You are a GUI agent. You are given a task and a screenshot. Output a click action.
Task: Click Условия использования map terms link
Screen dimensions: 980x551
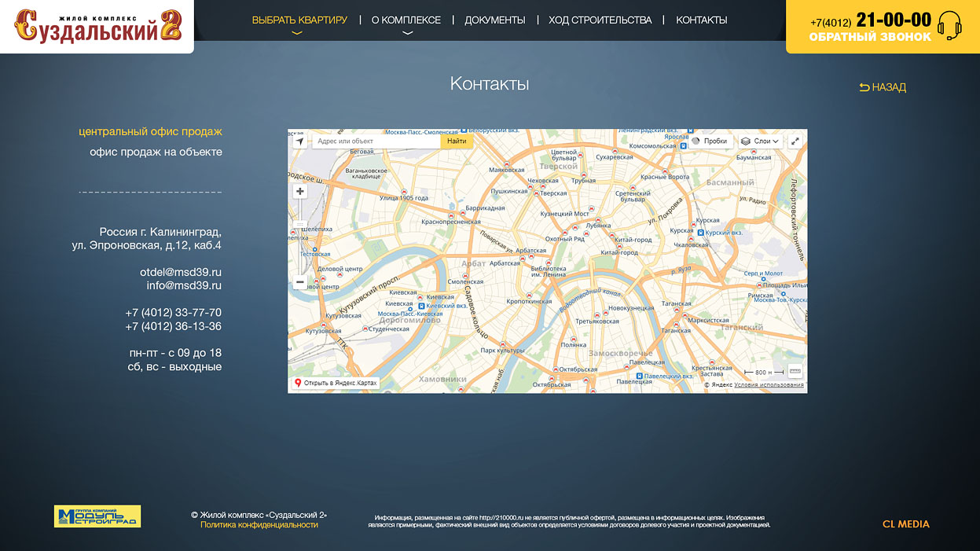point(769,385)
